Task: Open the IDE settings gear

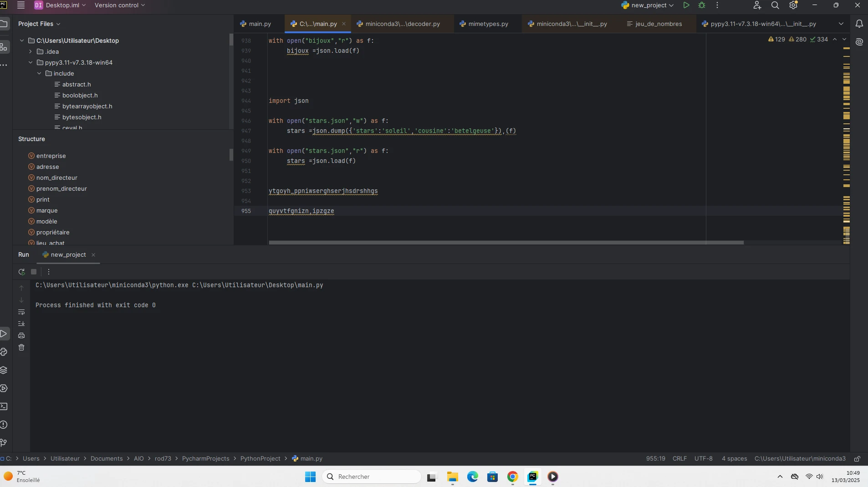Action: click(793, 5)
